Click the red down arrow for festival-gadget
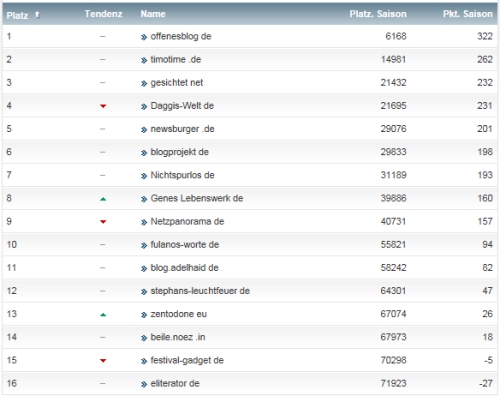Image resolution: width=500 pixels, height=396 pixels. click(103, 361)
